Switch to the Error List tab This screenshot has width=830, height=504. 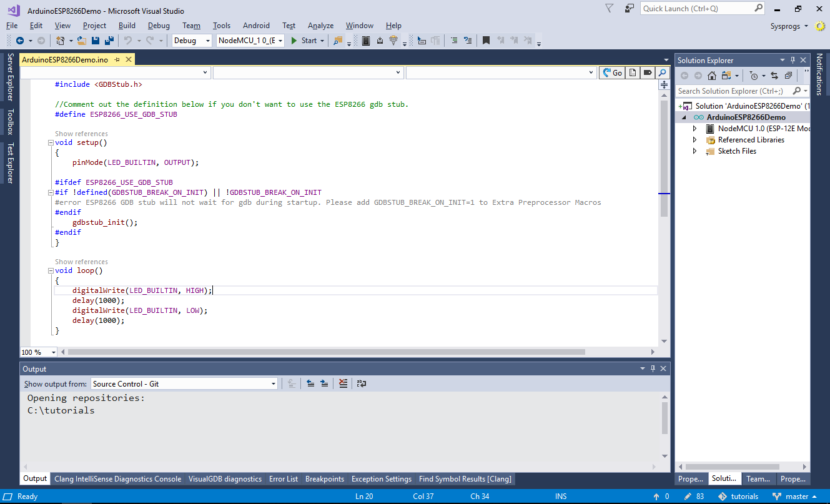[x=284, y=479]
